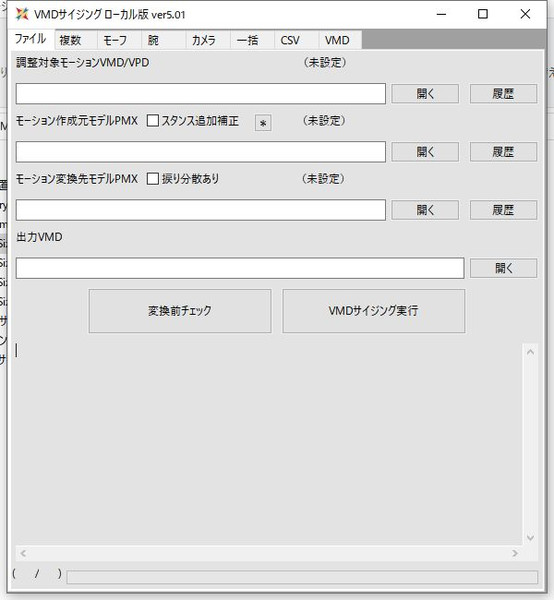Open 履歴 for モーション変換先モデルPMX
Image resolution: width=554 pixels, height=600 pixels.
click(x=503, y=210)
